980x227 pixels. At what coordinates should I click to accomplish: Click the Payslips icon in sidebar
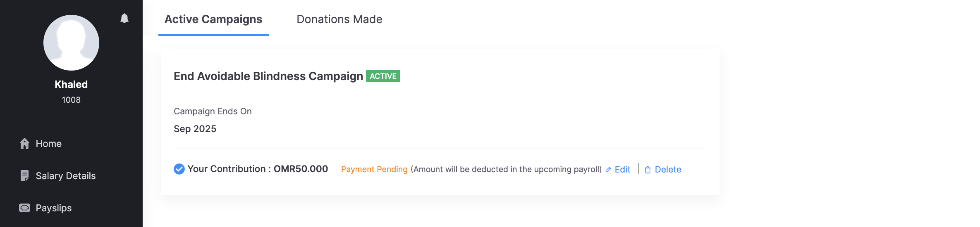[25, 208]
